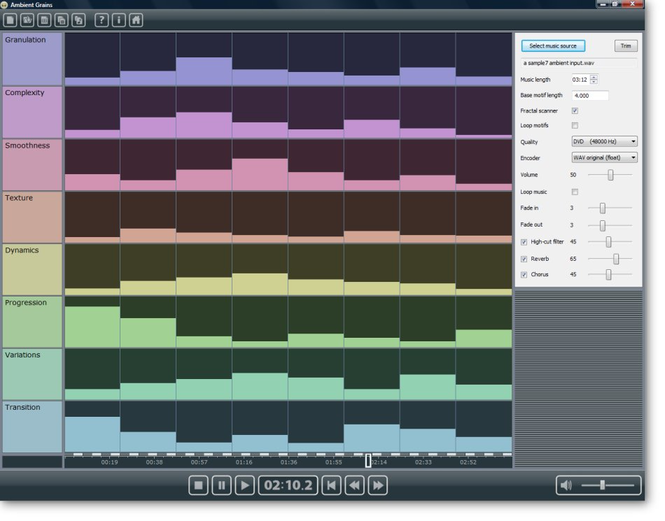Click the 01:36 mark on the timeline
Screen dimensions: 665x521
coord(289,462)
